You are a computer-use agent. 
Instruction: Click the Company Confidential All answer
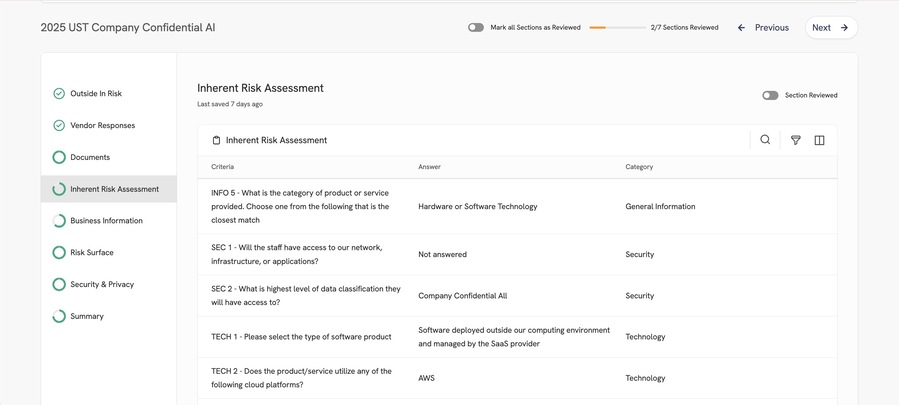463,296
